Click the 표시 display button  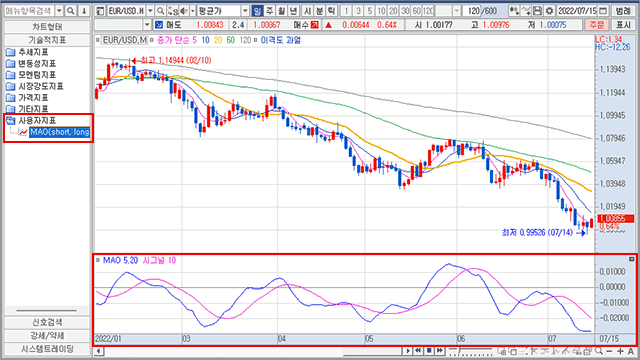click(623, 25)
